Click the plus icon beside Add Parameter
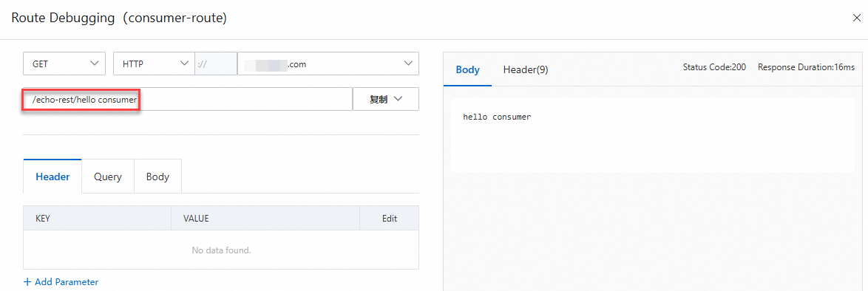The height and width of the screenshot is (291, 868). 27,281
